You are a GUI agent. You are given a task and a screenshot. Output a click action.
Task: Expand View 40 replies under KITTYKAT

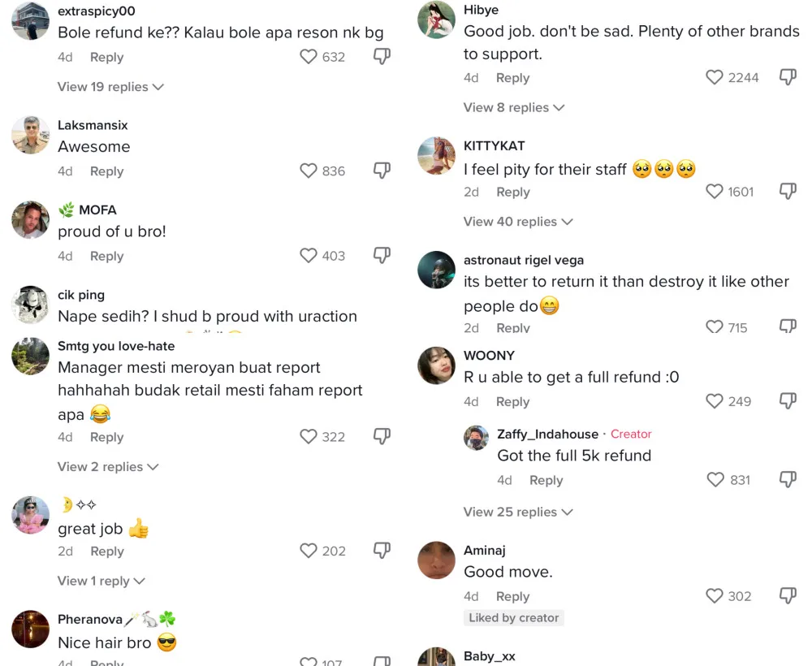click(x=518, y=222)
